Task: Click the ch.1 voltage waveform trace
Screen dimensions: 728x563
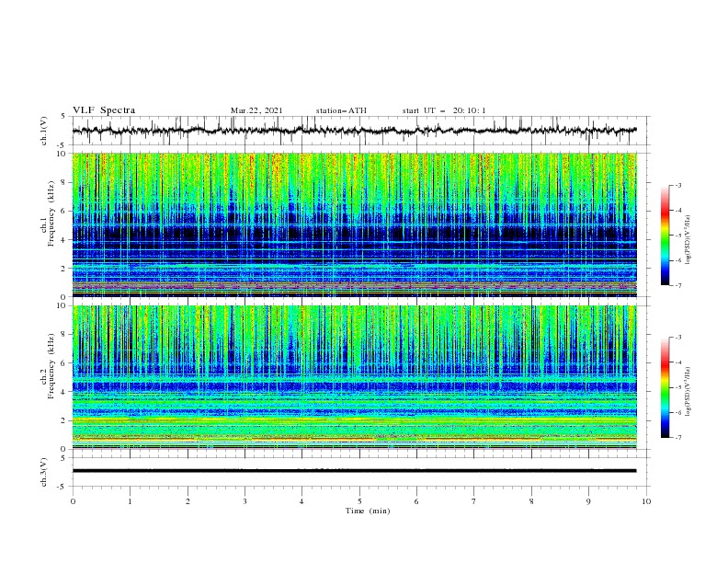Action: pyautogui.click(x=354, y=131)
